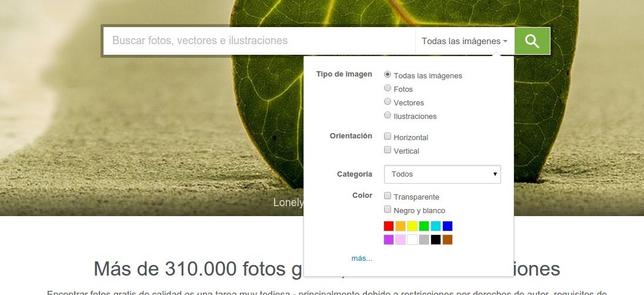
Task: Toggle the Transparente color checkbox
Action: click(x=388, y=195)
